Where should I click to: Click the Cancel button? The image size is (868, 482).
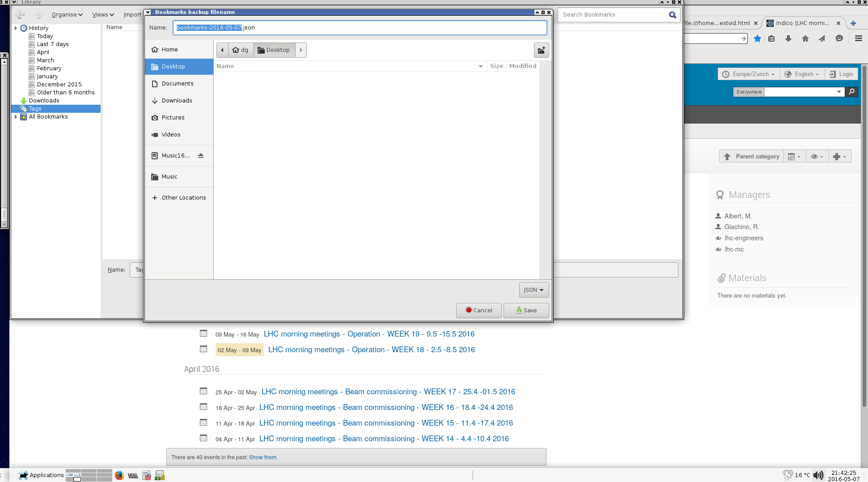(478, 311)
